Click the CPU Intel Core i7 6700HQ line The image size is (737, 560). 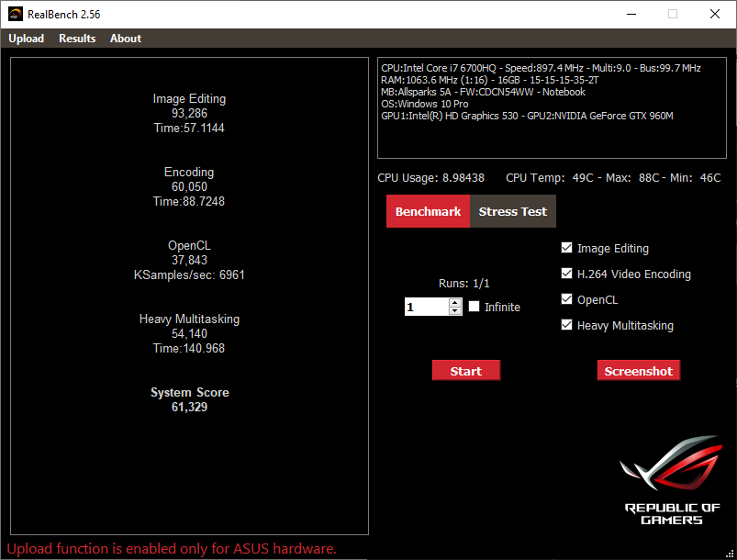point(541,68)
